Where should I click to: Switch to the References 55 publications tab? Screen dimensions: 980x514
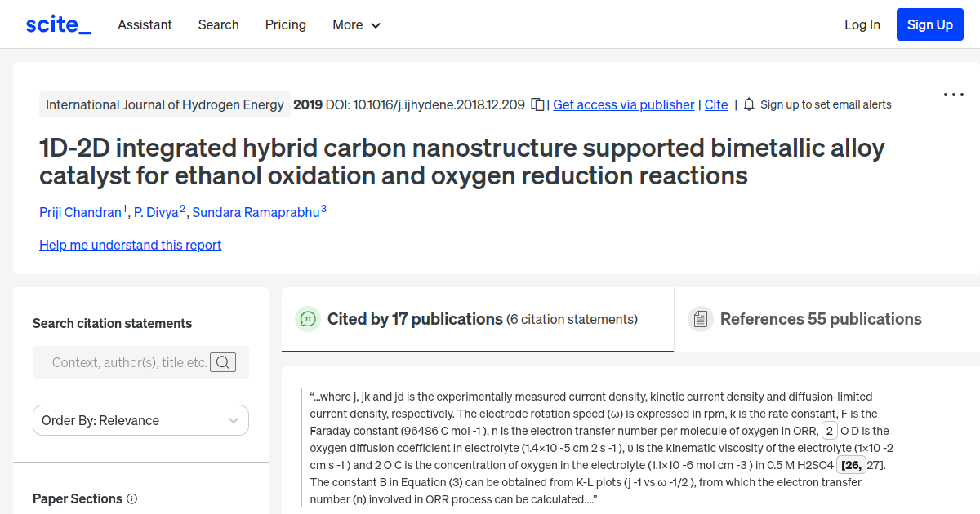(x=819, y=319)
